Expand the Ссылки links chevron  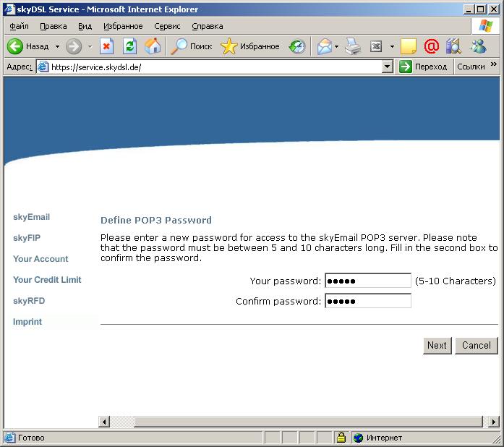[494, 64]
